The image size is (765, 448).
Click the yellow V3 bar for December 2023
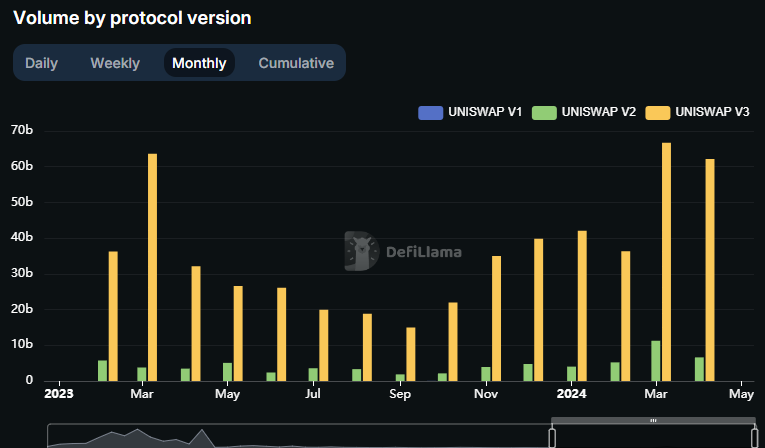(x=538, y=310)
